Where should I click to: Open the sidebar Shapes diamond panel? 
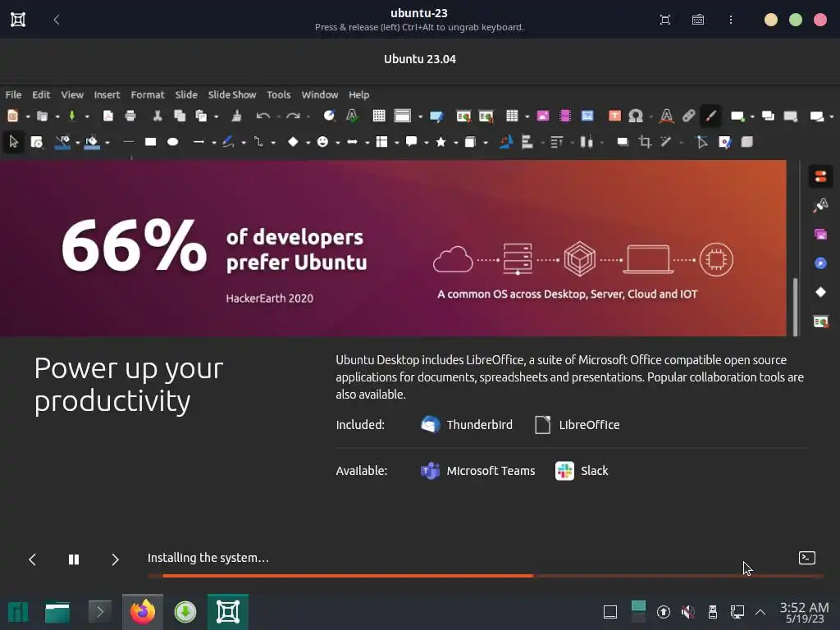(x=820, y=292)
